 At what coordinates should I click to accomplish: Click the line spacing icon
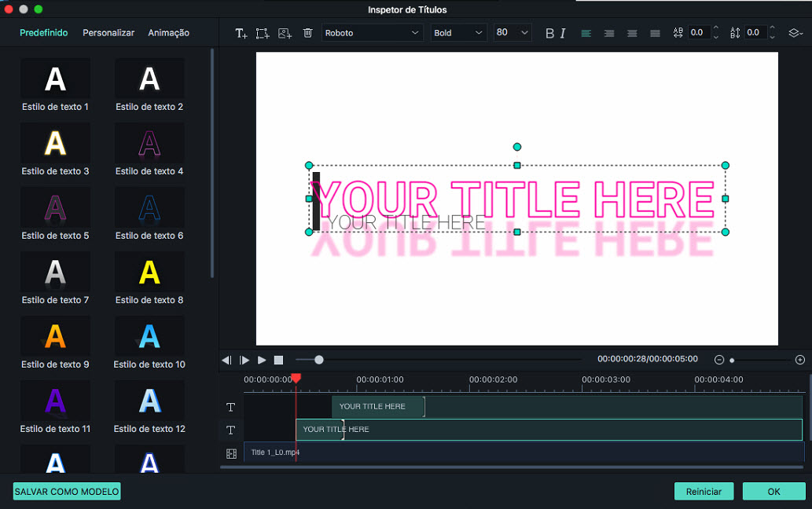(735, 32)
